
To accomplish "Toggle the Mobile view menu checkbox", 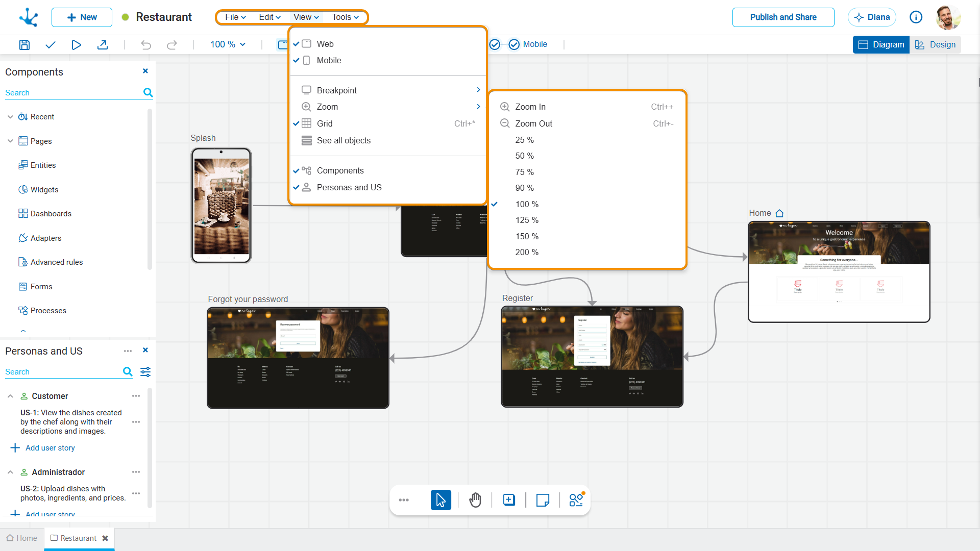I will coord(388,60).
